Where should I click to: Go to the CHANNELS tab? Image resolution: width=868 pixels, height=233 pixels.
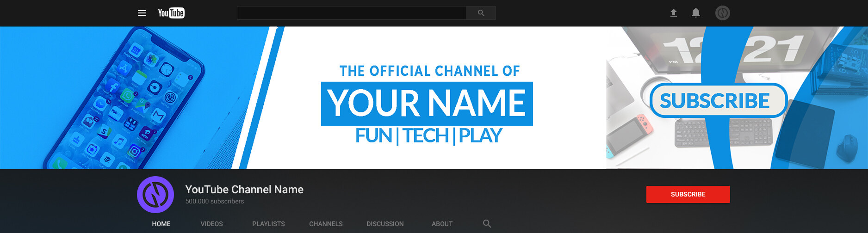[x=326, y=224]
